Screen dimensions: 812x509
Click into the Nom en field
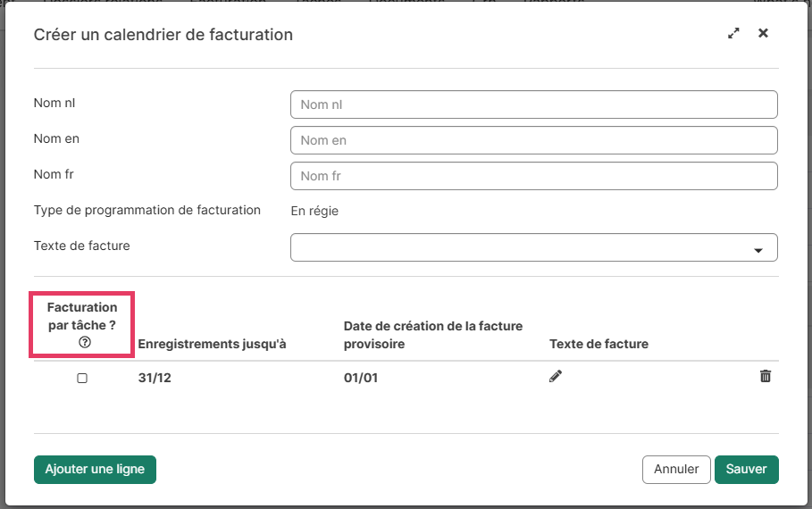coord(533,140)
